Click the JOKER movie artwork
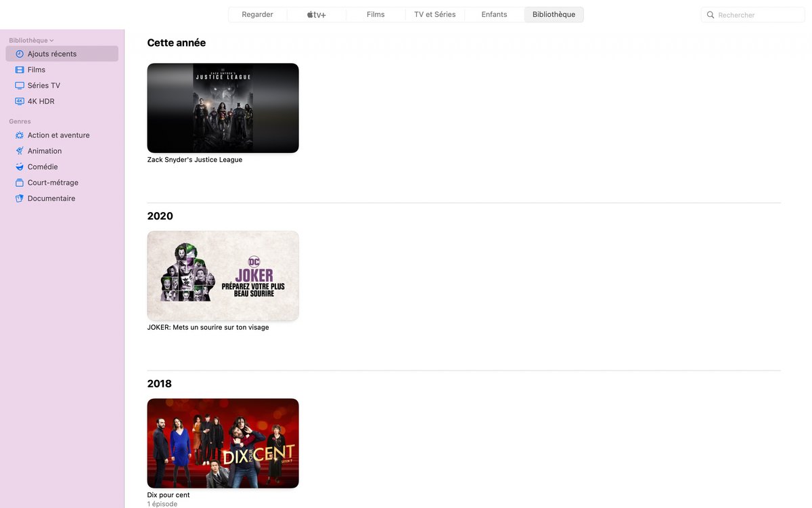 (223, 276)
